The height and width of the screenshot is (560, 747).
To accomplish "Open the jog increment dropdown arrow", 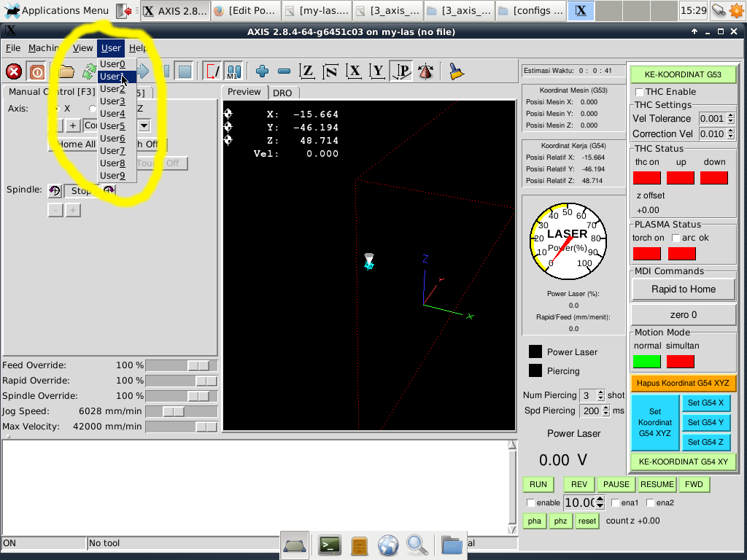I will pyautogui.click(x=144, y=125).
